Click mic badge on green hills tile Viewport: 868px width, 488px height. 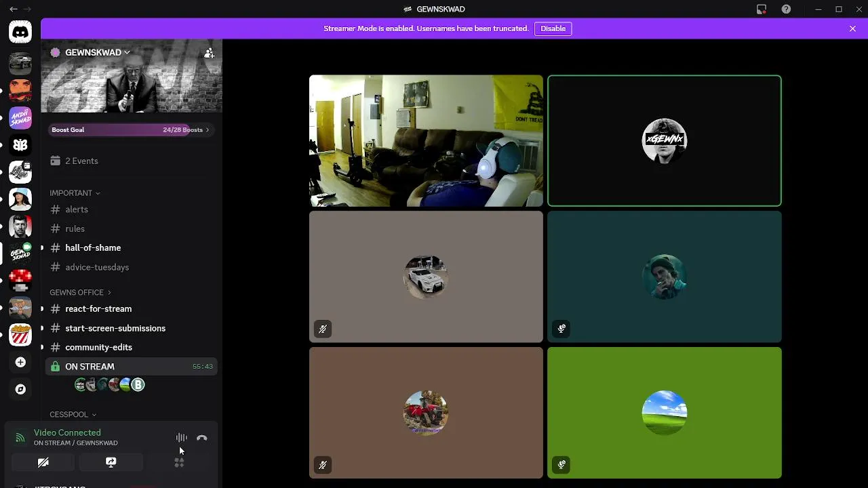(x=561, y=465)
